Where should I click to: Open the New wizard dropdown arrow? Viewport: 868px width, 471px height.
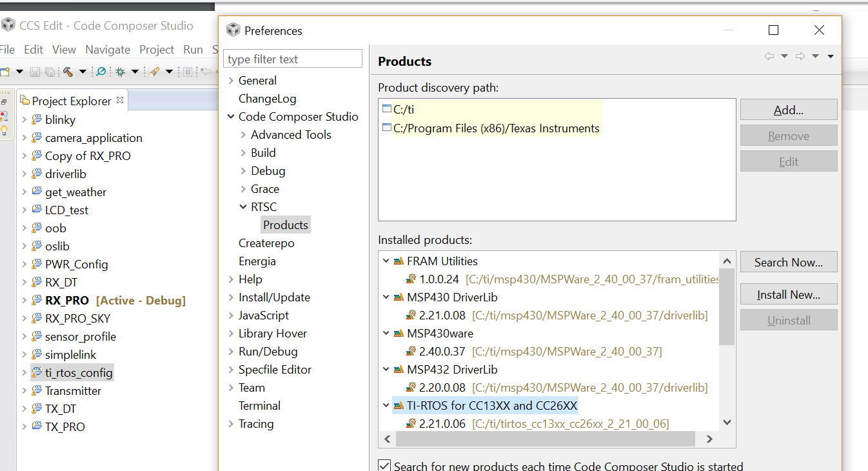[19, 72]
